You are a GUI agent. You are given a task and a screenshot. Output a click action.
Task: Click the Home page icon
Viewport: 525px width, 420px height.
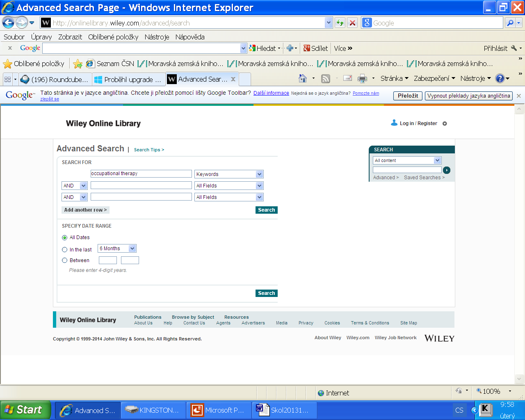(x=303, y=78)
